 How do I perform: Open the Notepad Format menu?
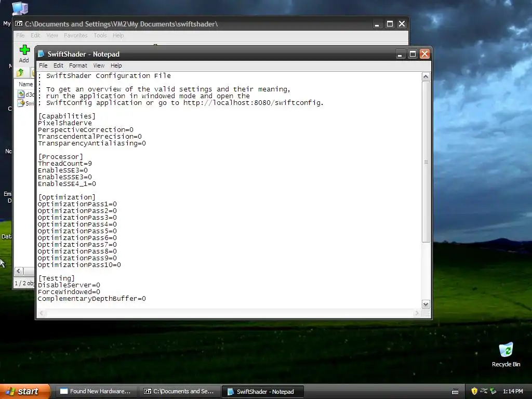point(78,65)
